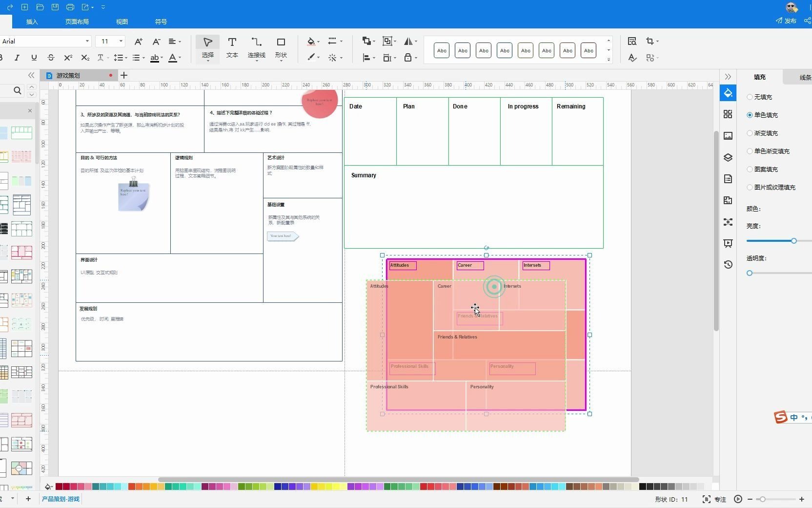This screenshot has height=508, width=812.
Task: Collapse the left shapes library panel
Action: coord(31,75)
